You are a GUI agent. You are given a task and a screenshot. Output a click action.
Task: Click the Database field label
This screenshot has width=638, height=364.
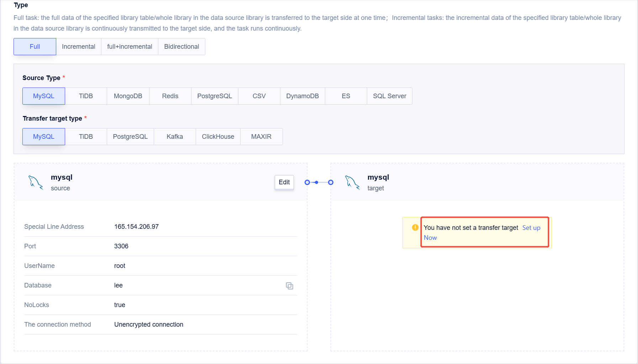[38, 285]
